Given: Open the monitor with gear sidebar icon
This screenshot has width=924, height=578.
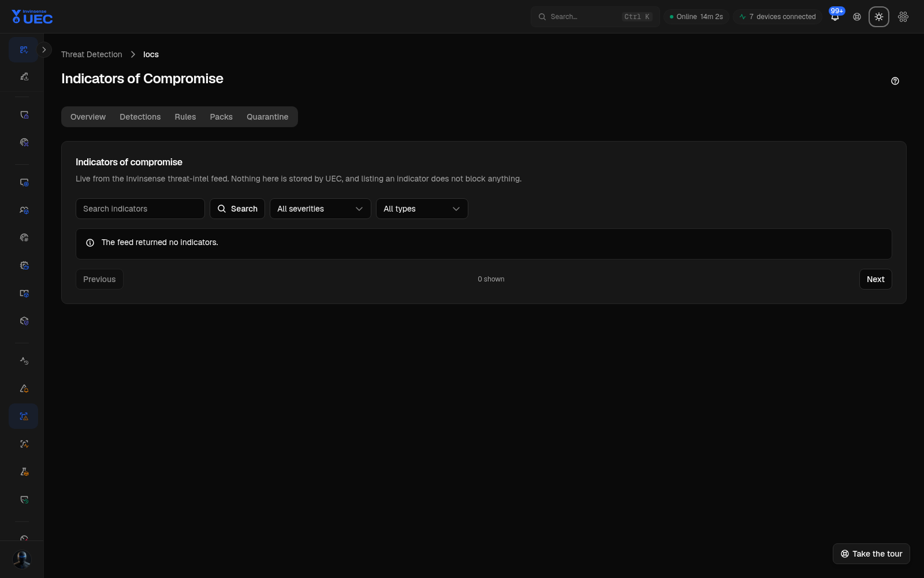Looking at the screenshot, I should click(x=24, y=182).
